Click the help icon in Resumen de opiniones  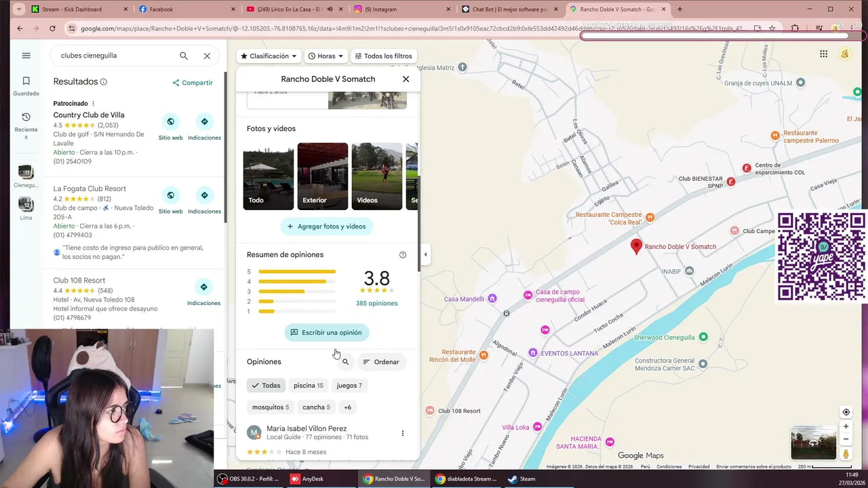403,255
